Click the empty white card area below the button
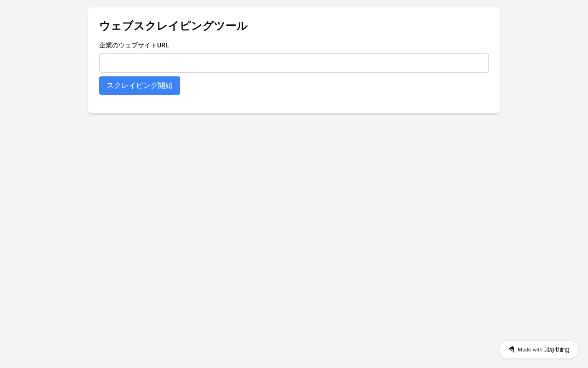This screenshot has height=368, width=588. click(x=294, y=104)
